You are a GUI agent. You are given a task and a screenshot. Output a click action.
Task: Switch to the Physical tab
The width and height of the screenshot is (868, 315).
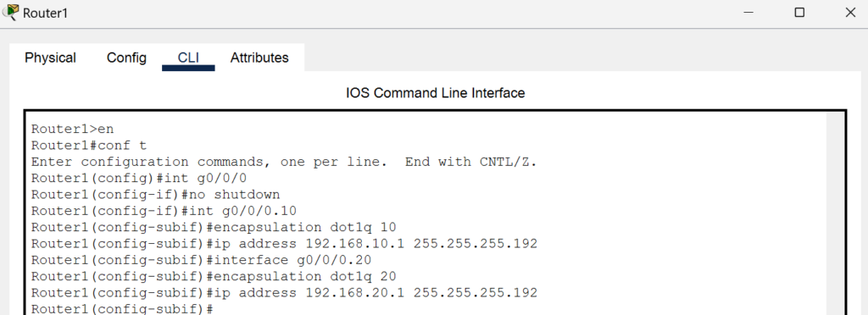click(x=50, y=58)
